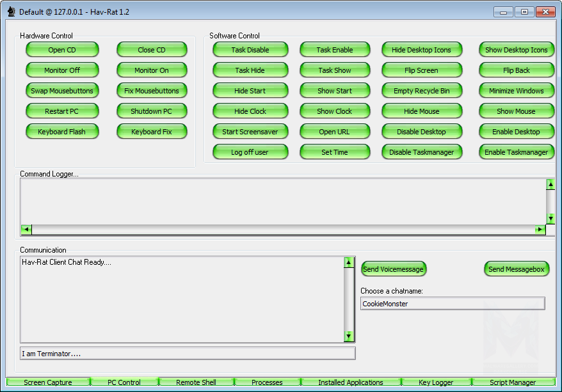Click the Set Time button
562x392 pixels.
pos(335,152)
